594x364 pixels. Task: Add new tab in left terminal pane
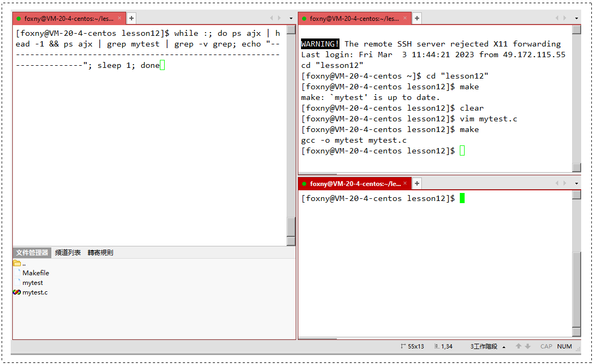[x=132, y=18]
